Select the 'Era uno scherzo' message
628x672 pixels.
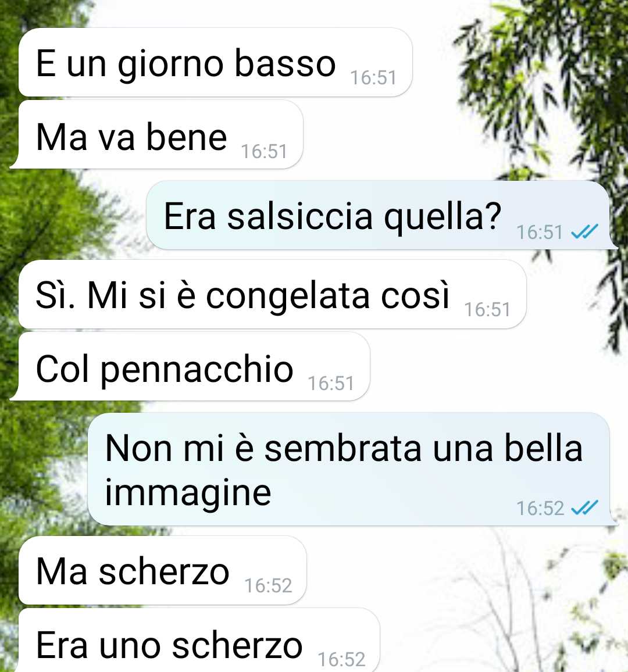pos(199,641)
